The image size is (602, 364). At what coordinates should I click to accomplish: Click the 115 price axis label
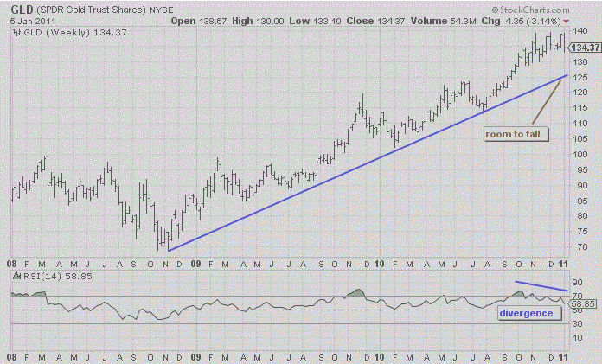coord(580,108)
